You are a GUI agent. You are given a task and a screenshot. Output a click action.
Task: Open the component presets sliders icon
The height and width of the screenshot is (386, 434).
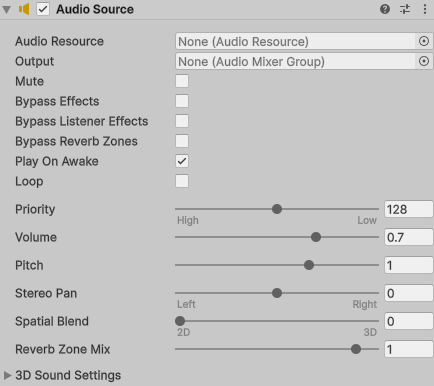pyautogui.click(x=405, y=9)
